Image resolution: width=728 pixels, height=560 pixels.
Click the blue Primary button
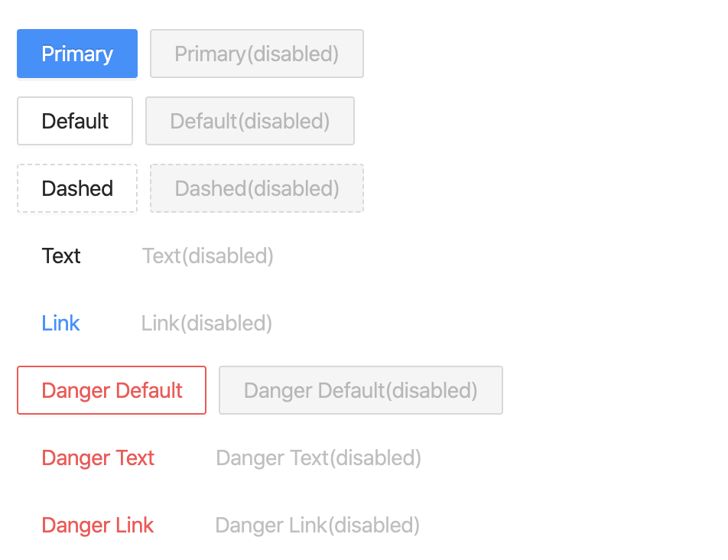click(x=77, y=54)
